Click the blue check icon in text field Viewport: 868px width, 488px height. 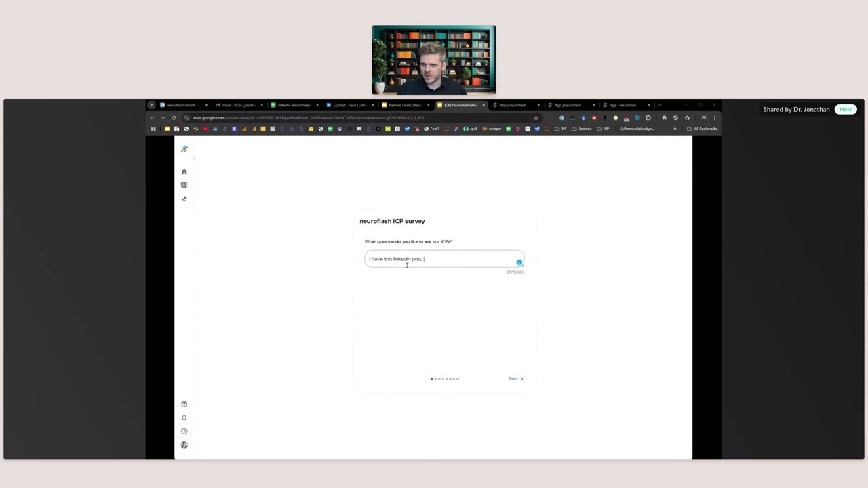519,262
